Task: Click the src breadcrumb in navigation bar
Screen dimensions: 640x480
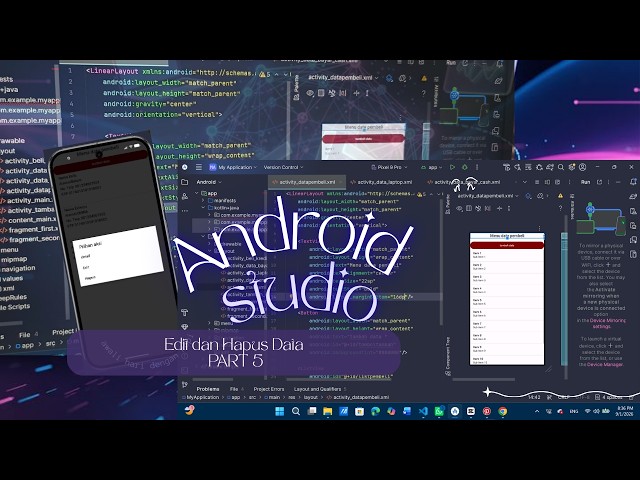Action: click(x=252, y=397)
